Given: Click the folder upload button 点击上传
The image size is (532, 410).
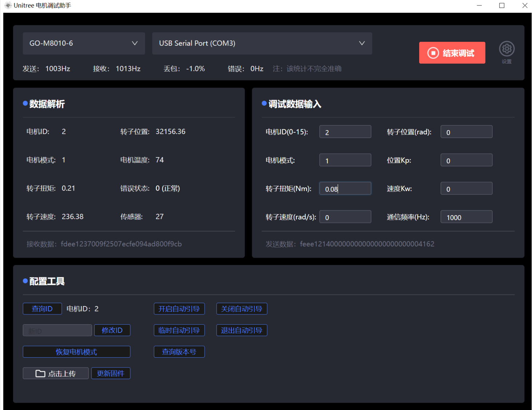Looking at the screenshot, I should (x=56, y=373).
